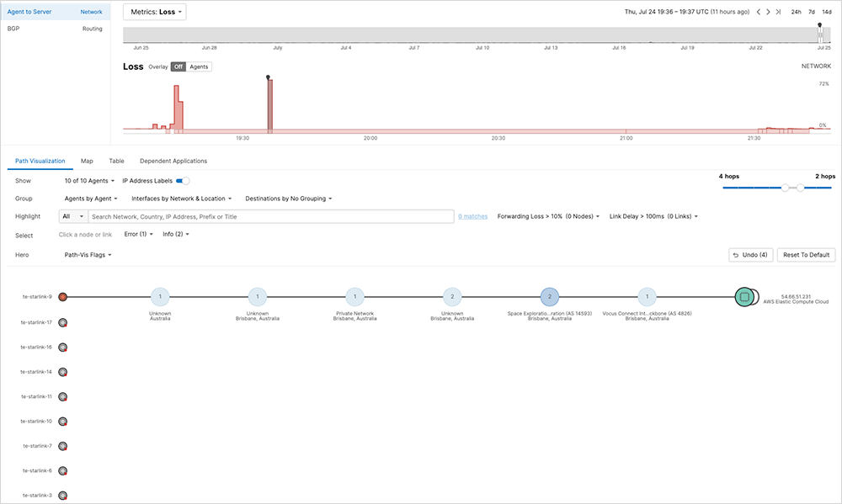Click the hops range slider handle
This screenshot has width=842, height=504.
click(786, 188)
